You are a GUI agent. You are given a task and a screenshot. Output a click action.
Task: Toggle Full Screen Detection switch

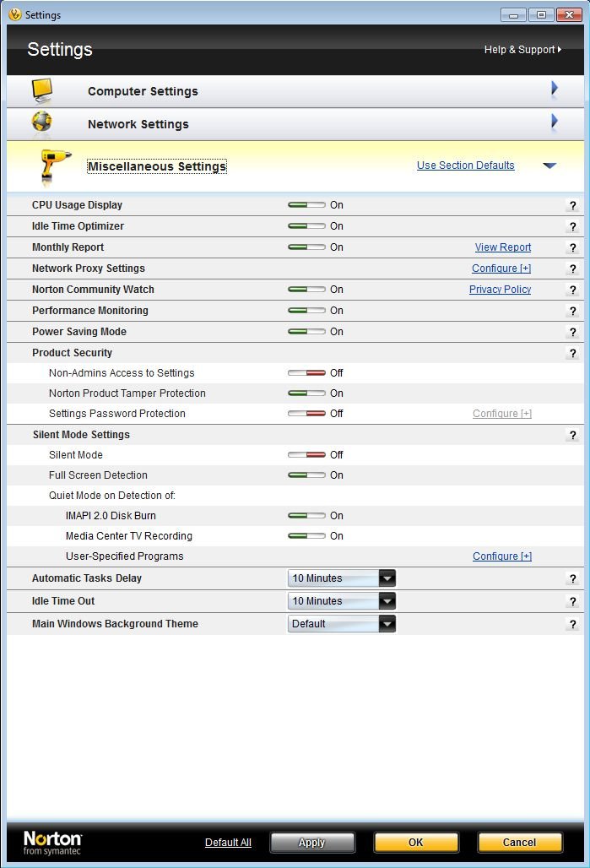[x=306, y=475]
